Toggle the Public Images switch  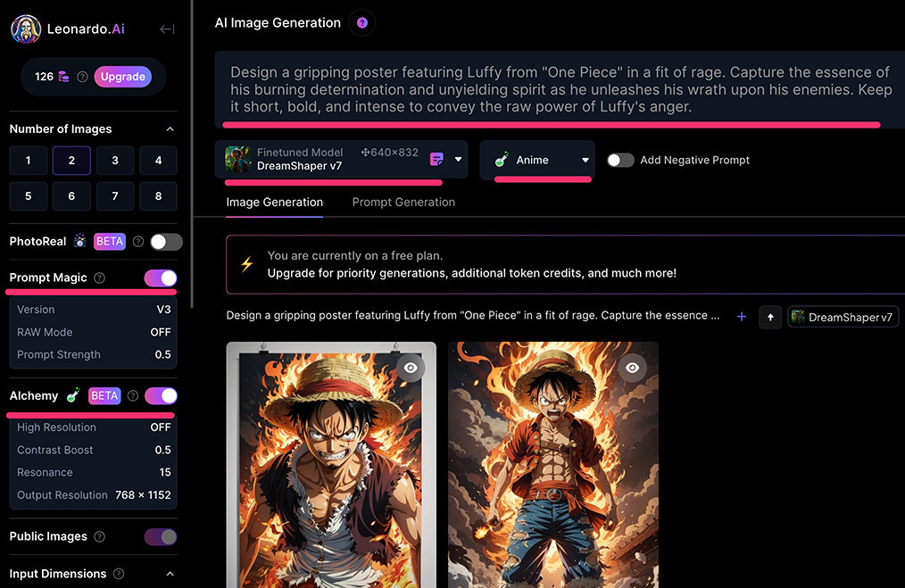pyautogui.click(x=161, y=536)
